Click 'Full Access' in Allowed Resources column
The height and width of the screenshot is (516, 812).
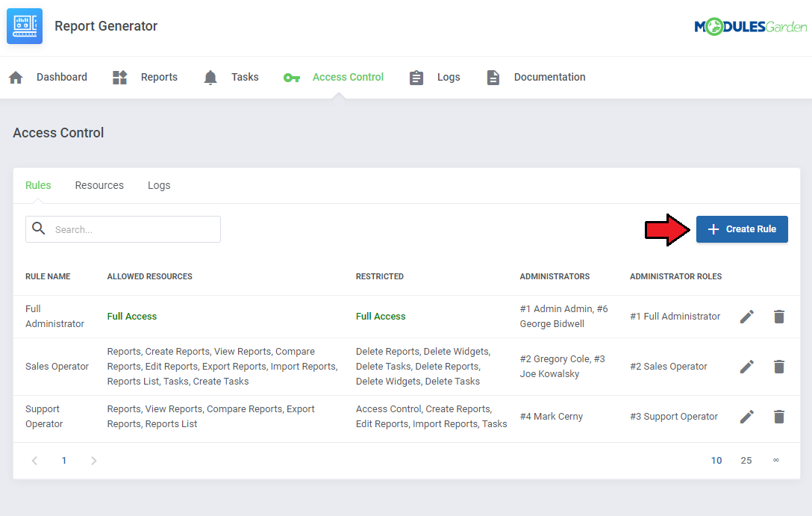point(132,317)
